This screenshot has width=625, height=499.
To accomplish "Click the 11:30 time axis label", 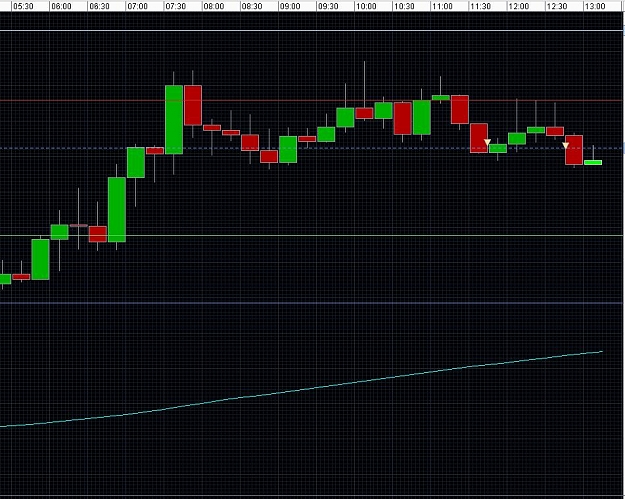I will point(480,6).
